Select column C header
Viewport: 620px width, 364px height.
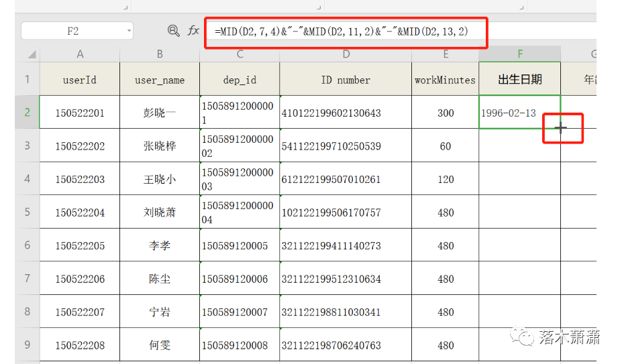pyautogui.click(x=240, y=54)
